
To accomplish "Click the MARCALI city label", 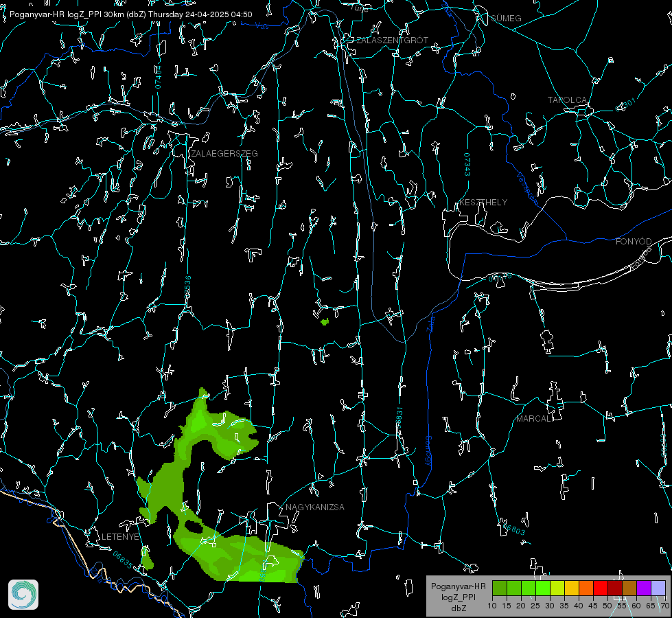I will [534, 419].
